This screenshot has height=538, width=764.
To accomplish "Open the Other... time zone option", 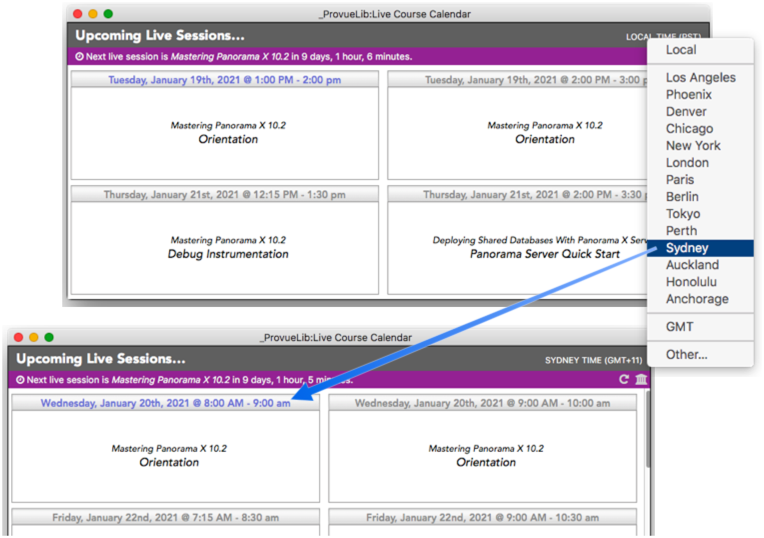I will pos(700,355).
